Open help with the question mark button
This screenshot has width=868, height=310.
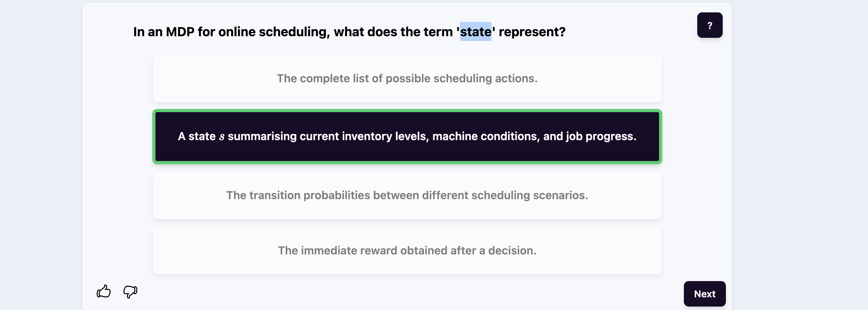tap(709, 25)
